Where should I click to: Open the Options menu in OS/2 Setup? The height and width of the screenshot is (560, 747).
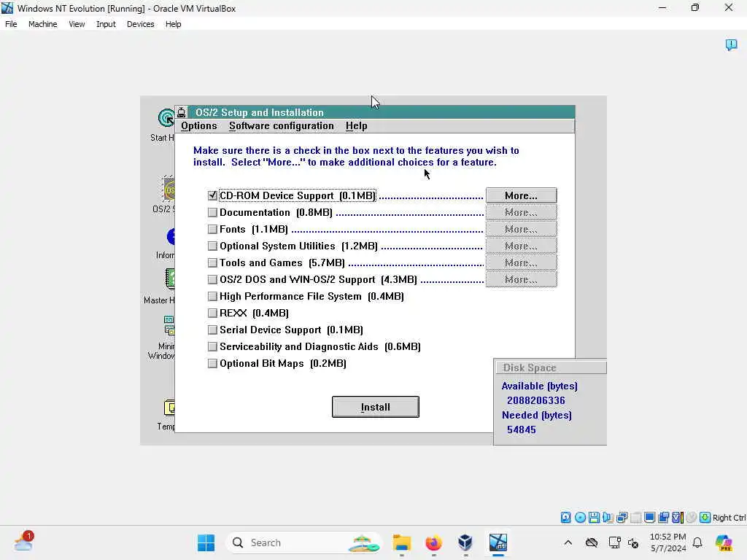(x=198, y=126)
